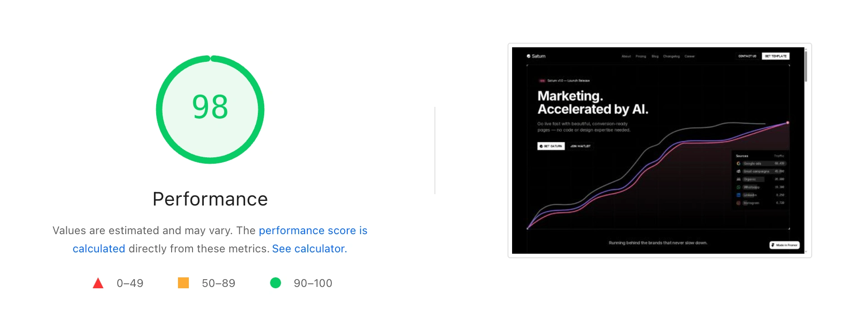
Task: Click the Made in Framer badge
Action: (x=784, y=245)
